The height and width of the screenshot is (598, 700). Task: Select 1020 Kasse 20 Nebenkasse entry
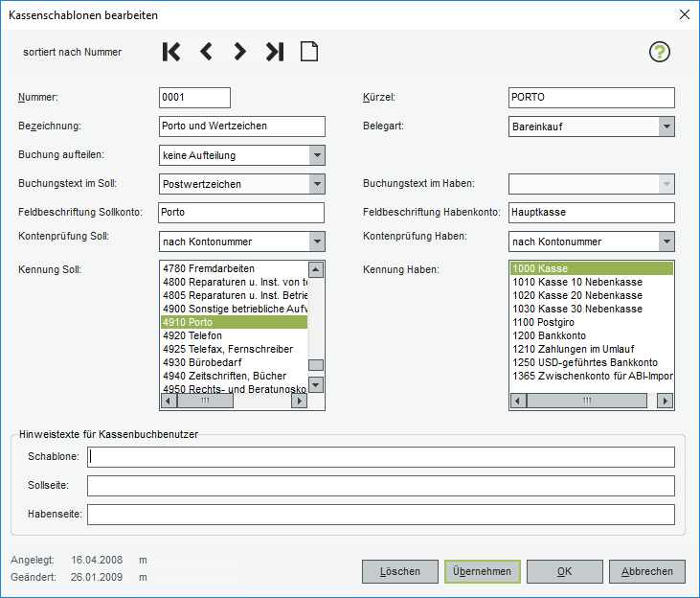coord(592,295)
